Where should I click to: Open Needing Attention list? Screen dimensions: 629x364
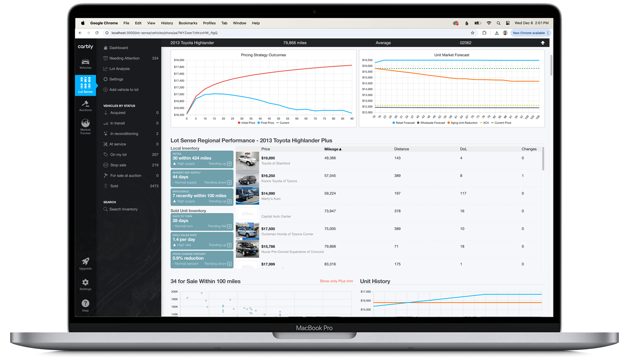(x=124, y=58)
